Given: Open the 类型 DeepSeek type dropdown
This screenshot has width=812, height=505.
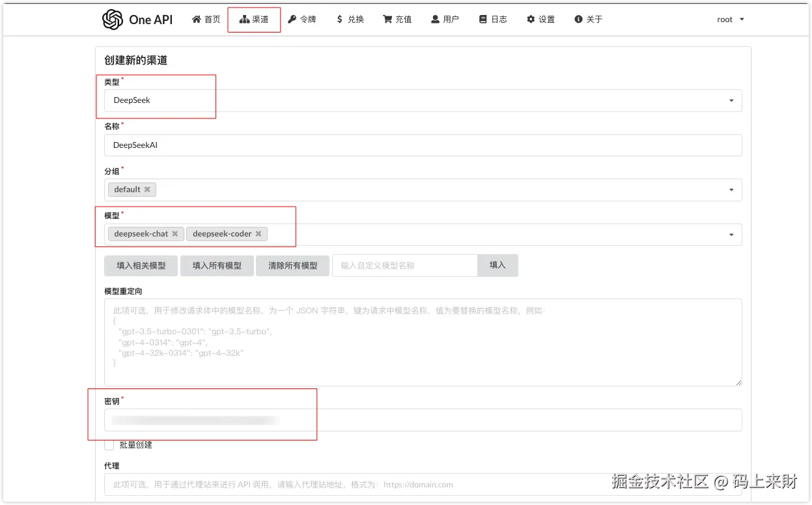Looking at the screenshot, I should (x=423, y=100).
